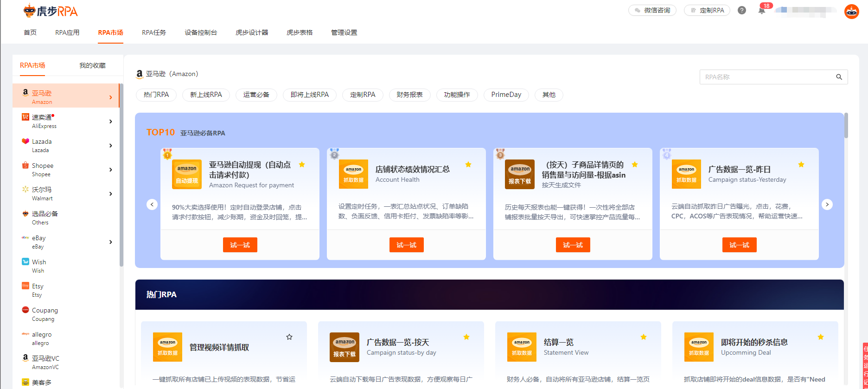Screen dimensions: 868x389
Task: Click 子商品详情页 card's 报表下载 icon
Action: [x=520, y=174]
